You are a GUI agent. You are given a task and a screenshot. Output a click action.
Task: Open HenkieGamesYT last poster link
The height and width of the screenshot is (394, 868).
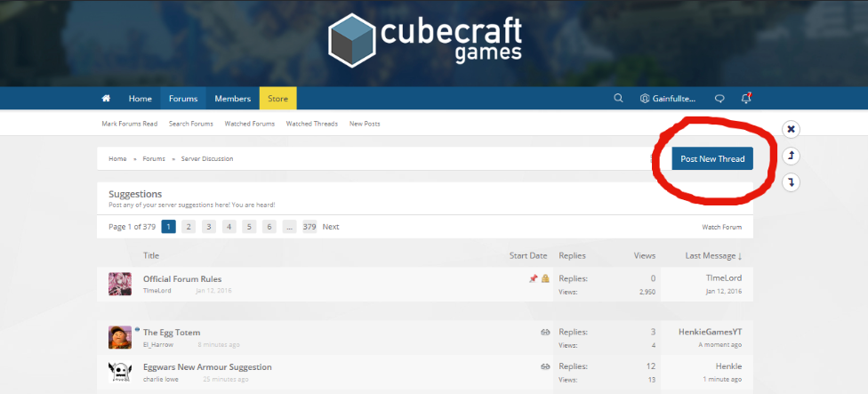coord(711,332)
